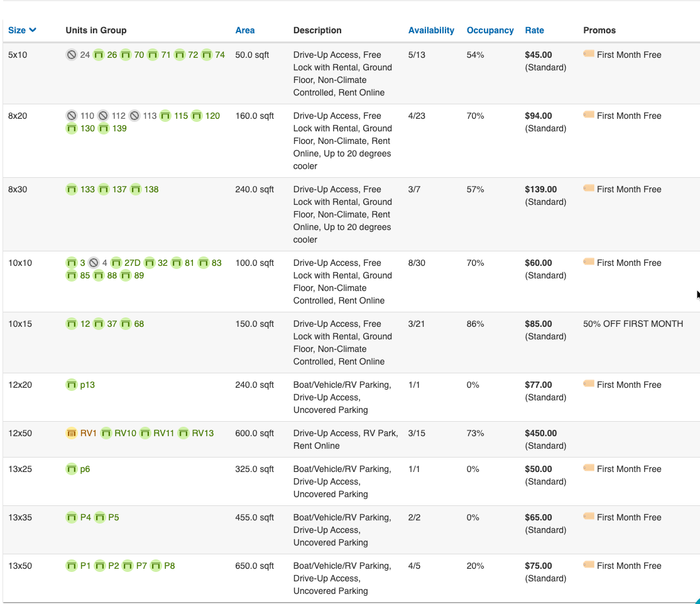Viewport: 700px width, 604px height.
Task: Click the blocked icon for unit 24
Action: 72,55
